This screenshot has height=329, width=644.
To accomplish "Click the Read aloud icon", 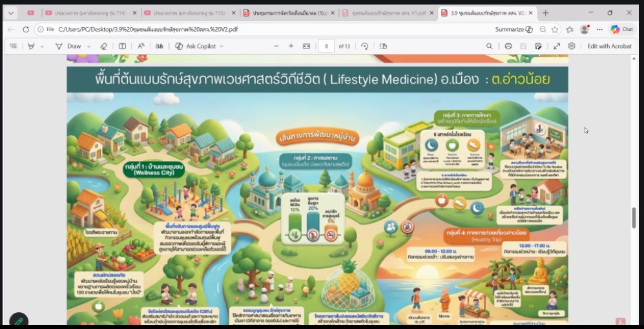I will (141, 46).
